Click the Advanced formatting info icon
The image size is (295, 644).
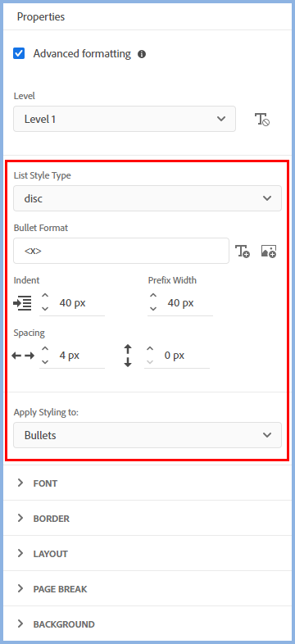click(142, 54)
